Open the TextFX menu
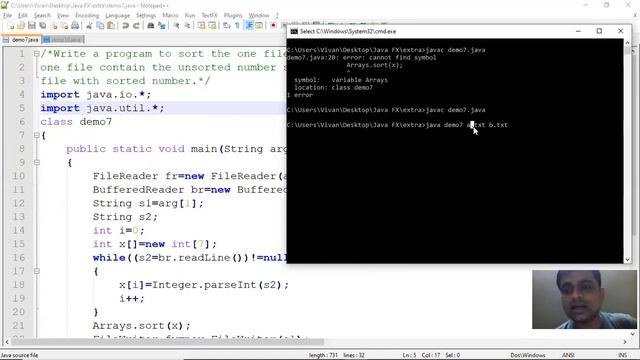Screen dimensions: 640x360 click(x=209, y=16)
